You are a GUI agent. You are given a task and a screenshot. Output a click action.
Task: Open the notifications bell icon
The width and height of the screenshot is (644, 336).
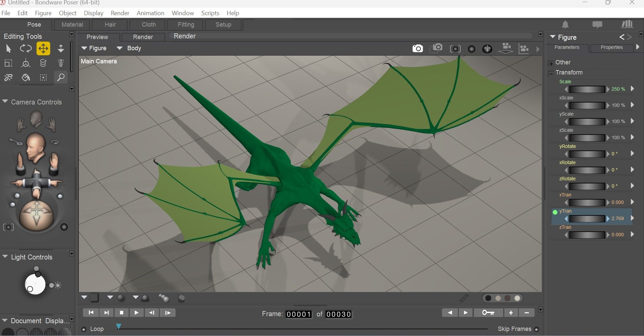tap(565, 24)
